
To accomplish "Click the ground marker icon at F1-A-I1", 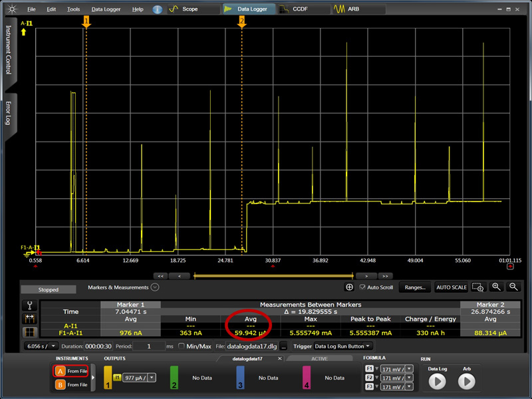I will (x=29, y=253).
